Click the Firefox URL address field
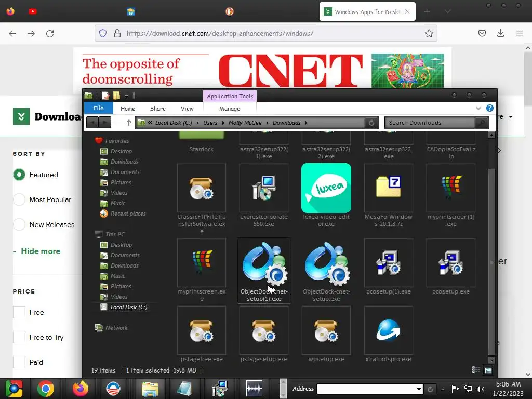Viewport: 532px width, 399px height. pyautogui.click(x=266, y=33)
